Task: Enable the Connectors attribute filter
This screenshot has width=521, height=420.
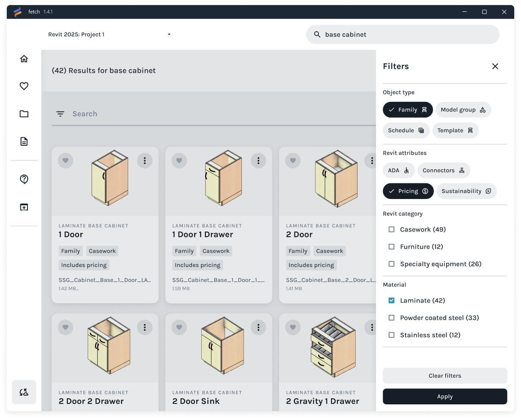Action: [444, 171]
